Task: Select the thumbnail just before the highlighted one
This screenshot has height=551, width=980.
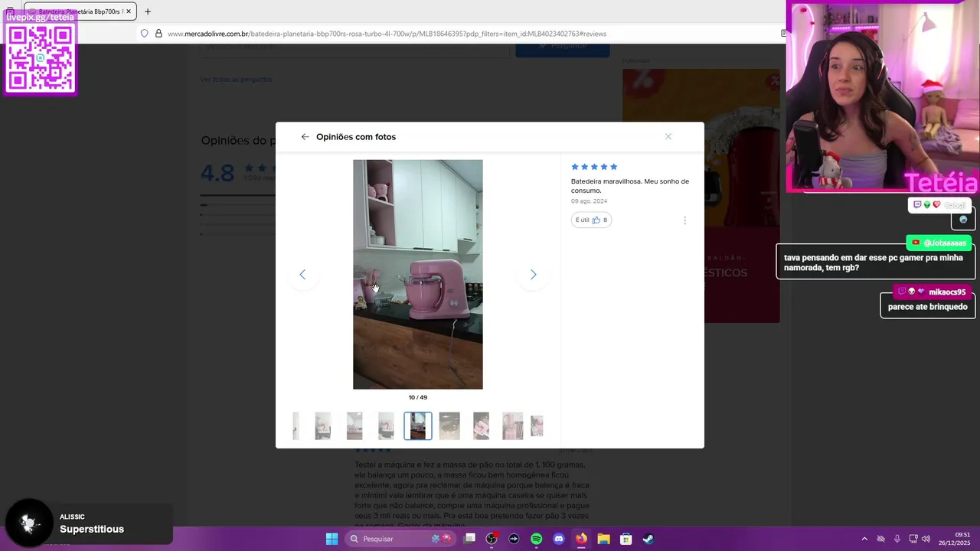Action: click(386, 426)
